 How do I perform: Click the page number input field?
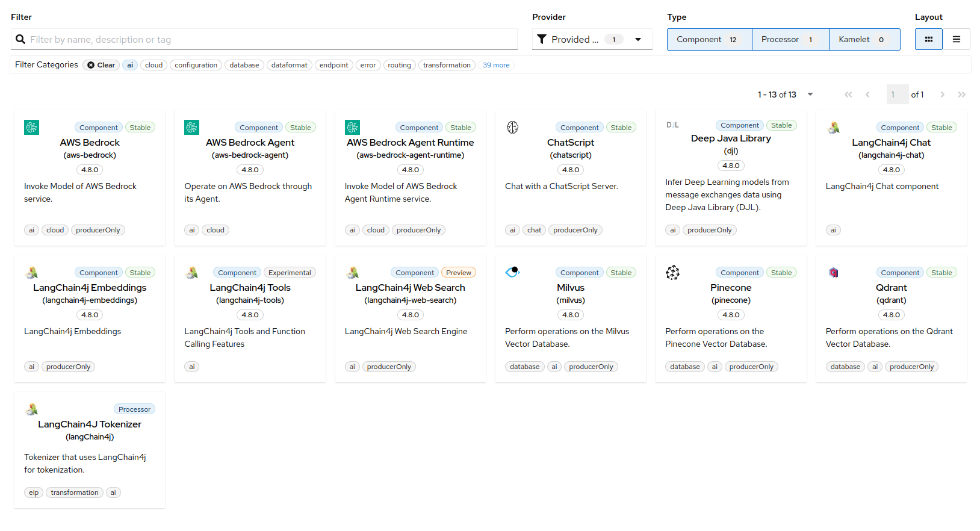pyautogui.click(x=898, y=95)
